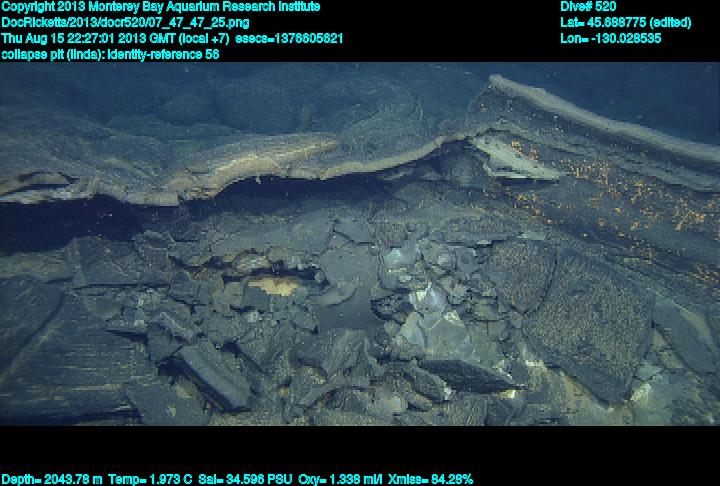
Task: Click the 'Oxy=' oxygen reading
Action: coord(340,480)
